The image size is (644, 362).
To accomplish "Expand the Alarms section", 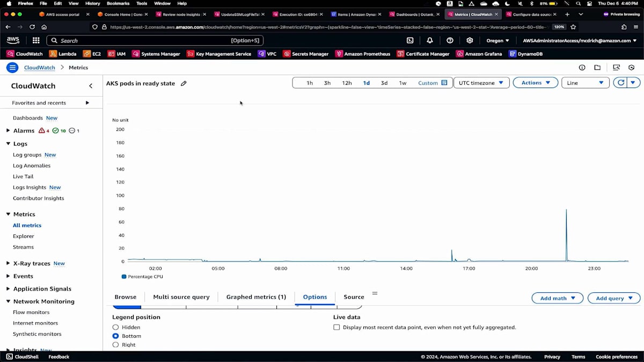I will [x=8, y=130].
